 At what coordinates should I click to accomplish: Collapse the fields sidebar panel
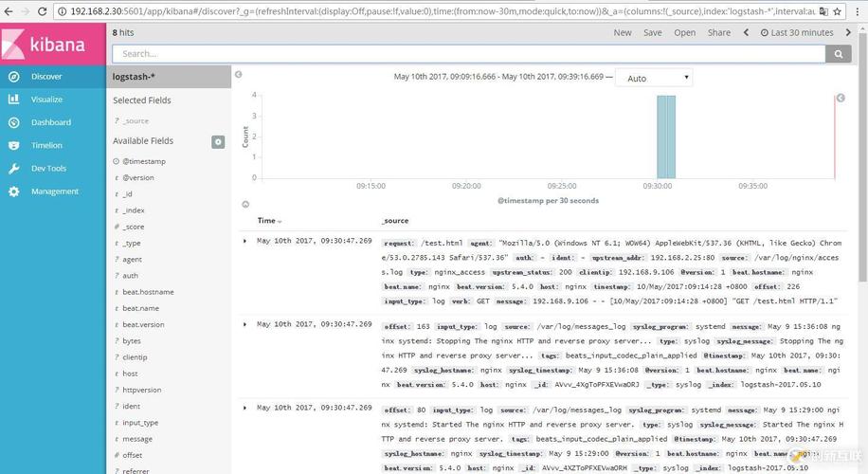tap(238, 74)
